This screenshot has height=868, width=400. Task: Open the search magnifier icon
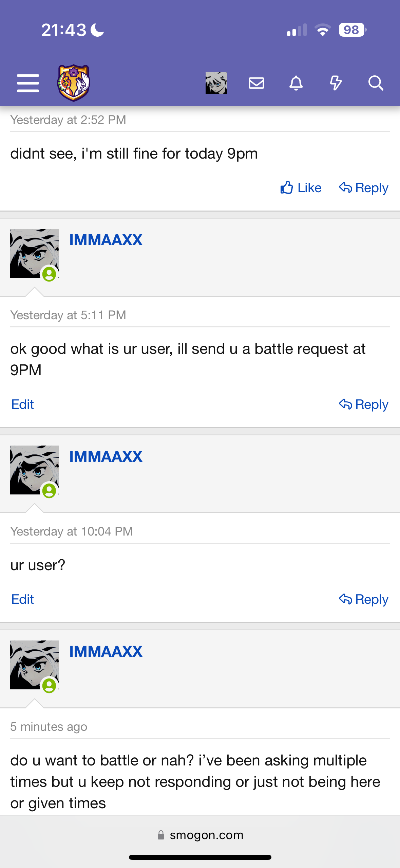tap(376, 83)
